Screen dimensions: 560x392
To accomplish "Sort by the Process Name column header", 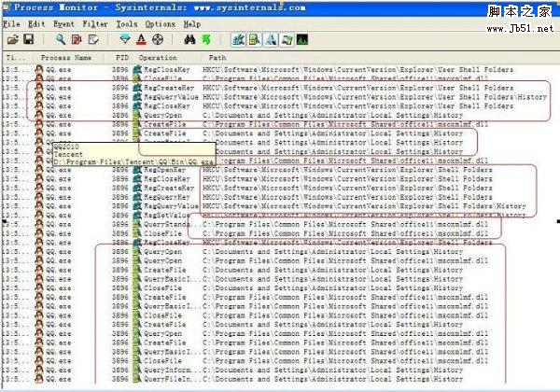I will (68, 58).
